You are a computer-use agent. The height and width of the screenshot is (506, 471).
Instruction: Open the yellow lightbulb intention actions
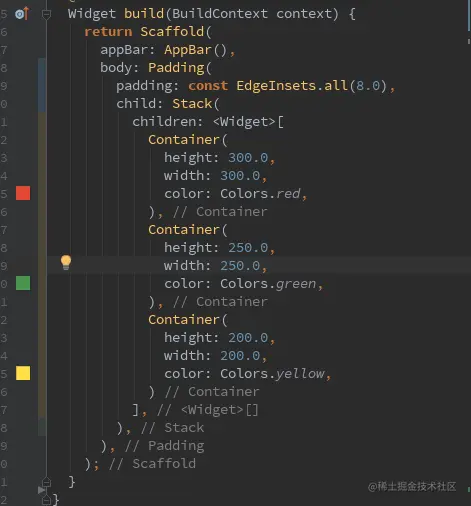pos(66,263)
